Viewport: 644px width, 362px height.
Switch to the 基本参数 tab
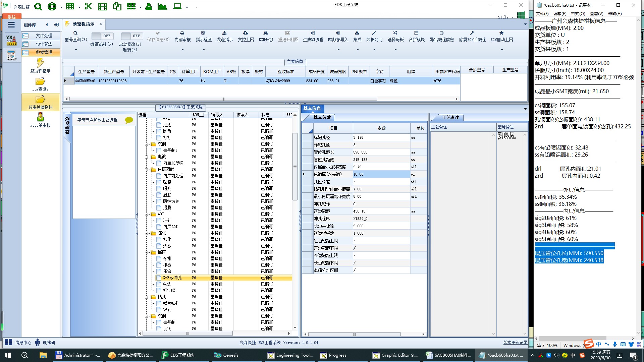tap(322, 118)
